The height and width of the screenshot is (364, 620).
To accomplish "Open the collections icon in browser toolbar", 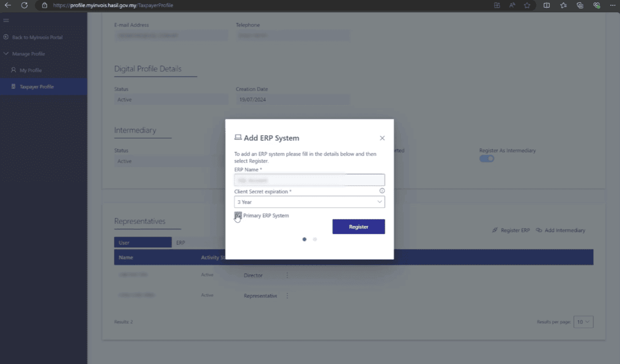I will point(580,5).
